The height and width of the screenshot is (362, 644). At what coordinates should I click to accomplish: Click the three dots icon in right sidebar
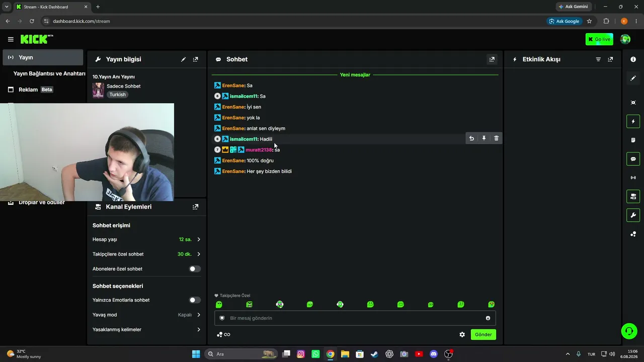633,234
